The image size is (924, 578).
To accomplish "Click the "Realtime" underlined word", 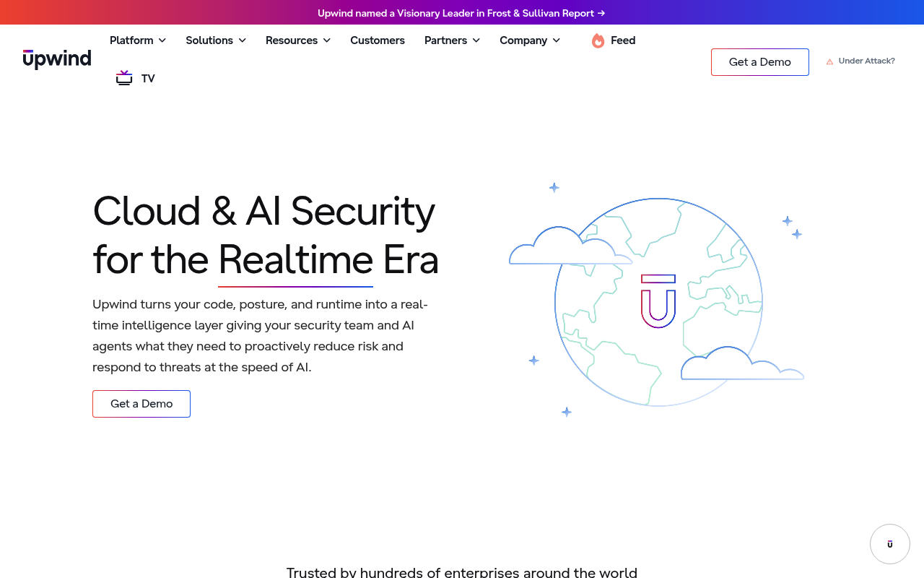I will click(x=296, y=259).
